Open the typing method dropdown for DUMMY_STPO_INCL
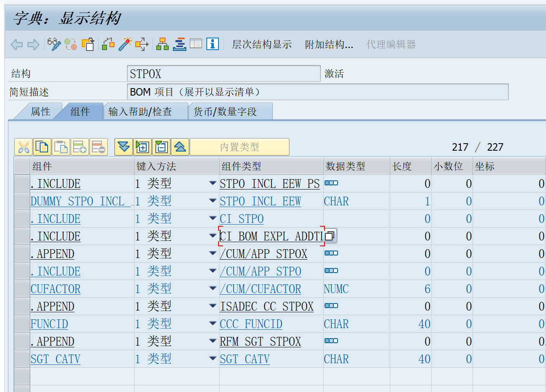Screen dimensions: 546x392 (213, 201)
